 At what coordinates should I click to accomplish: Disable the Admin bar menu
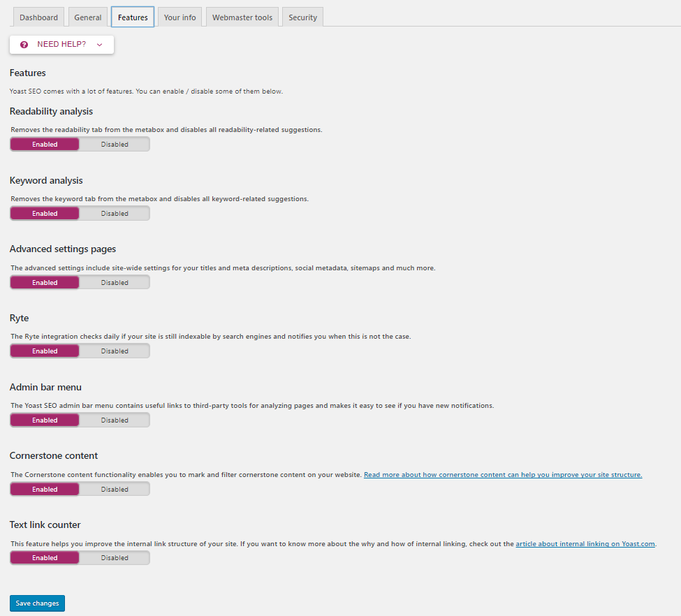[115, 420]
